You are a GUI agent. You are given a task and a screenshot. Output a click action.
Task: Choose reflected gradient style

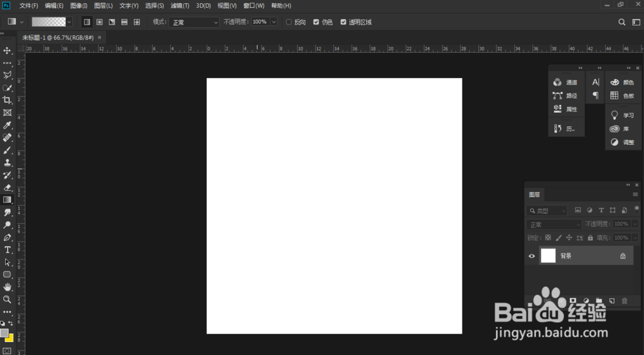(124, 22)
